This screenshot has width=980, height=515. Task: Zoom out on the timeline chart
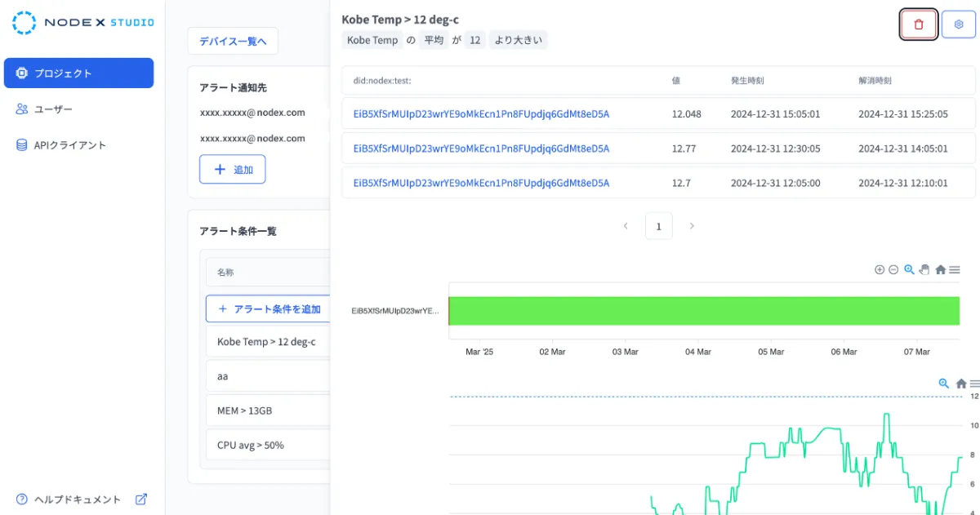pos(893,269)
